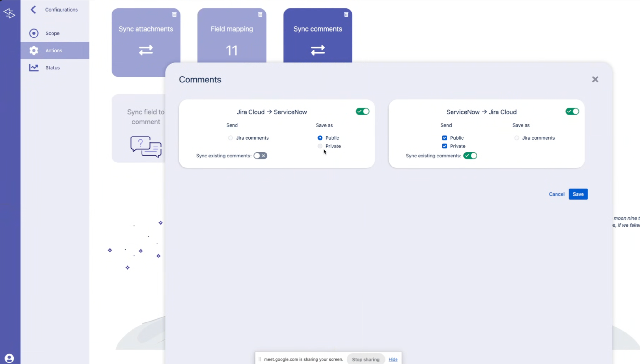Open the Sync attachments card

[x=146, y=42]
